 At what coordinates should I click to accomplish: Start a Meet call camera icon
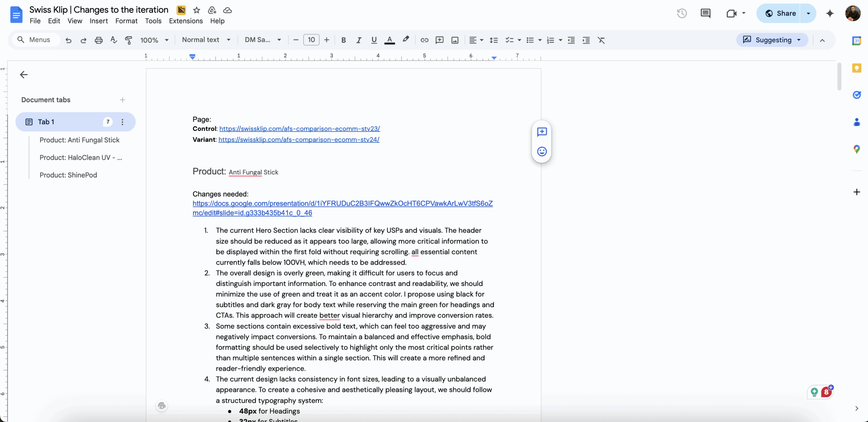tap(731, 13)
